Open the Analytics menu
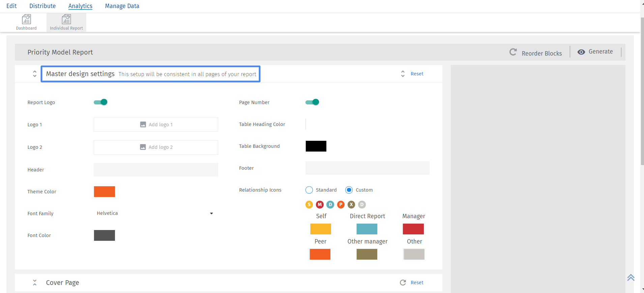This screenshot has height=293, width=644. (80, 6)
